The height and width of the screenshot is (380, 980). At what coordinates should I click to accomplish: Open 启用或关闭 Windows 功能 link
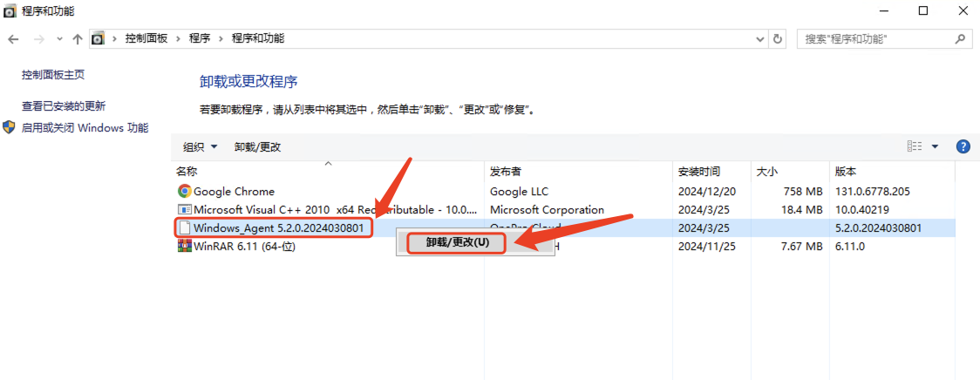click(x=85, y=128)
